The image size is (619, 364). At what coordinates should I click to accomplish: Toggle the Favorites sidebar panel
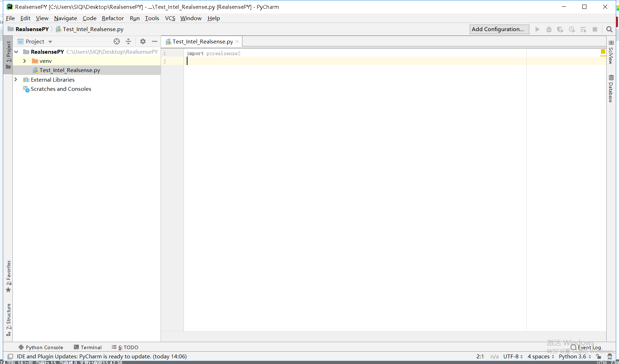pos(8,279)
